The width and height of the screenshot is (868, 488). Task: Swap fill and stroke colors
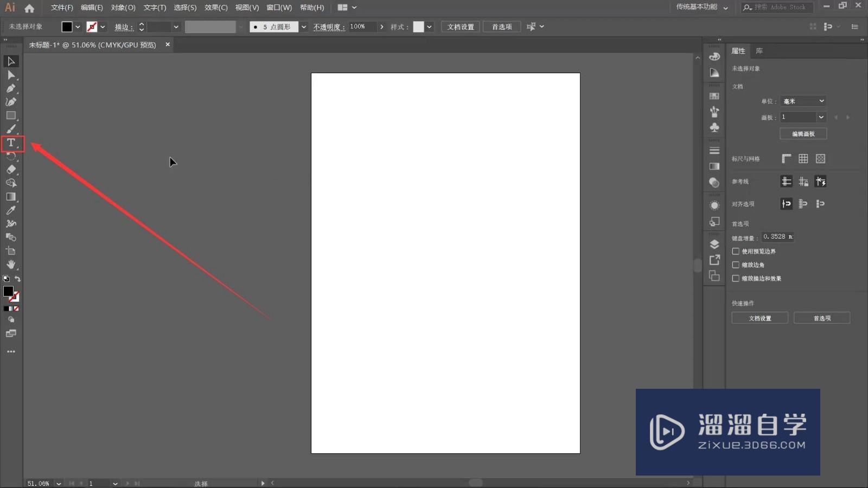click(17, 279)
